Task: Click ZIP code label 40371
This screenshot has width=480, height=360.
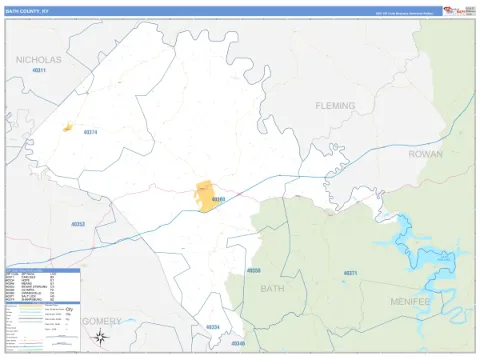Action: pos(350,273)
